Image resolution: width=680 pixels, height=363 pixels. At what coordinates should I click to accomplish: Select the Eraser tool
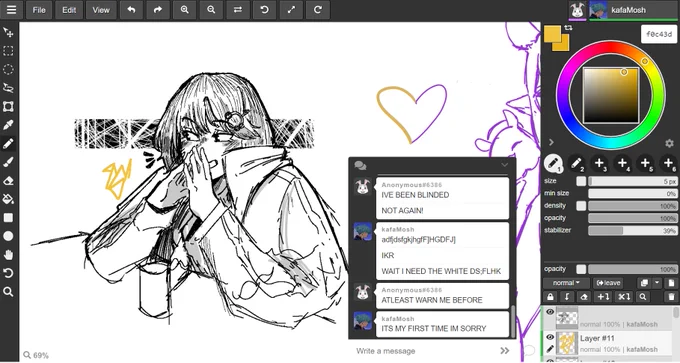click(x=8, y=180)
